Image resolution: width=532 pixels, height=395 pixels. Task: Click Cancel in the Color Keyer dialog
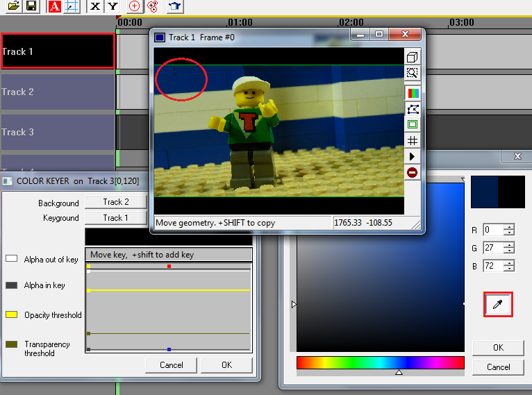pos(172,365)
